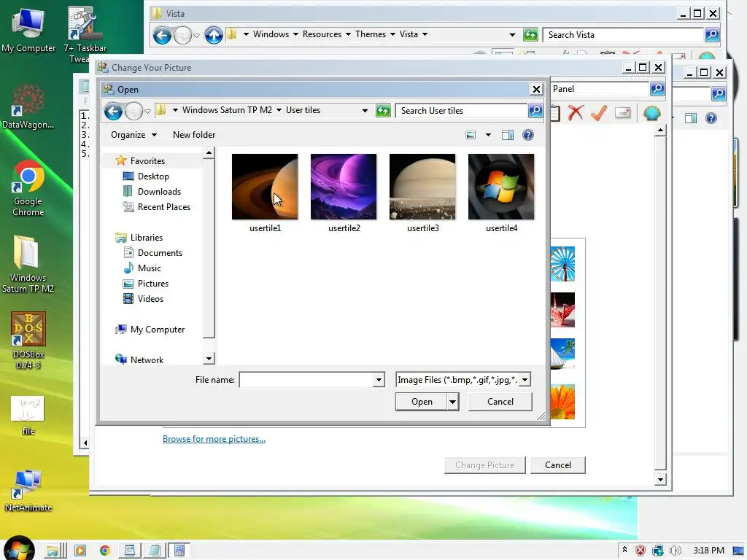Click the change view icon in Open dialog
The width and height of the screenshot is (747, 560).
click(471, 135)
